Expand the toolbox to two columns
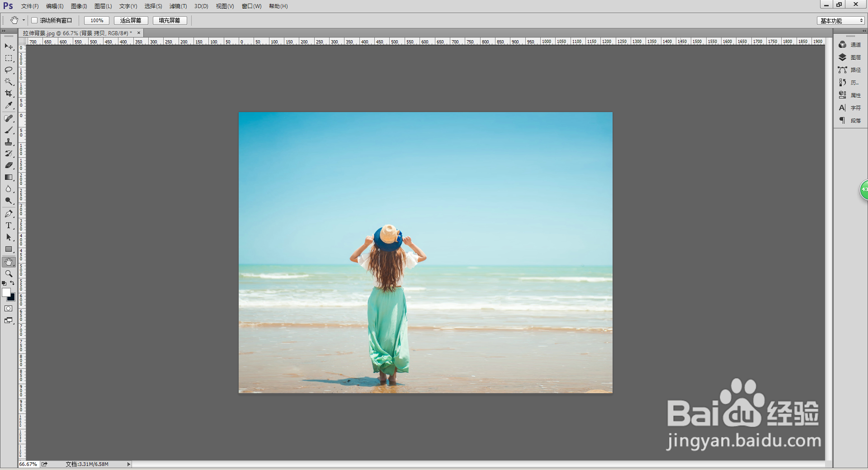Screen dimensions: 868x470 tap(4, 31)
